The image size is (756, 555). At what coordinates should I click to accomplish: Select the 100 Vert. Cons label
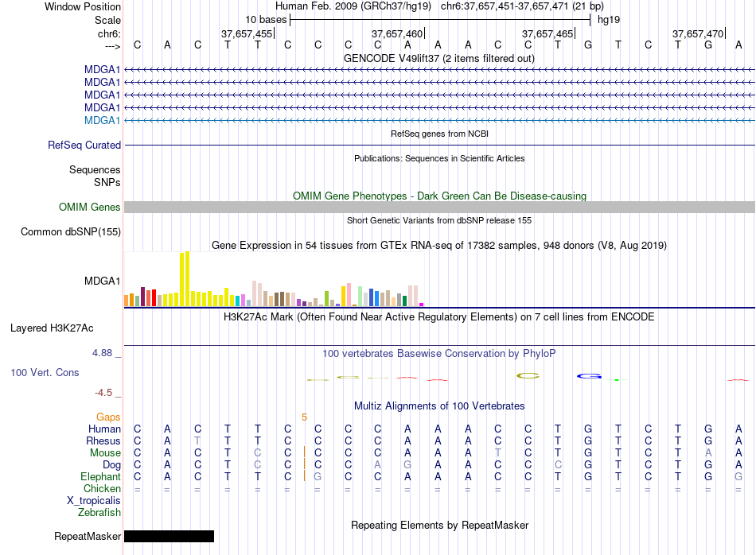click(x=45, y=372)
